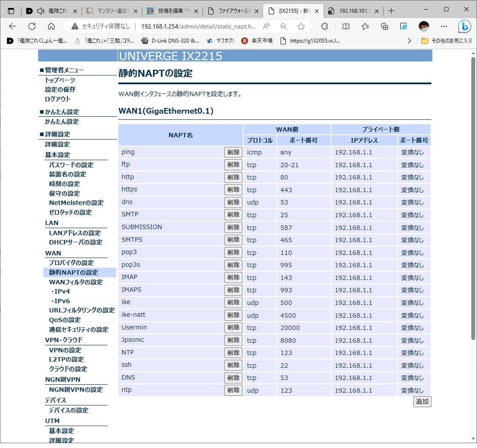
Task: Delete the ssh NAPT entry
Action: (233, 365)
